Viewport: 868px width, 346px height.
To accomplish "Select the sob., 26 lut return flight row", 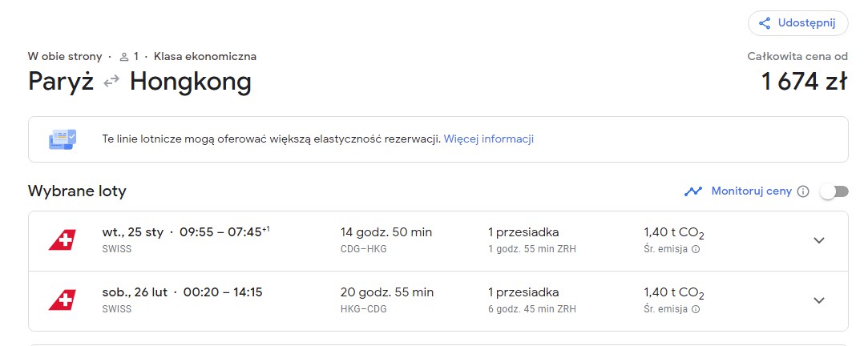I will 438,301.
